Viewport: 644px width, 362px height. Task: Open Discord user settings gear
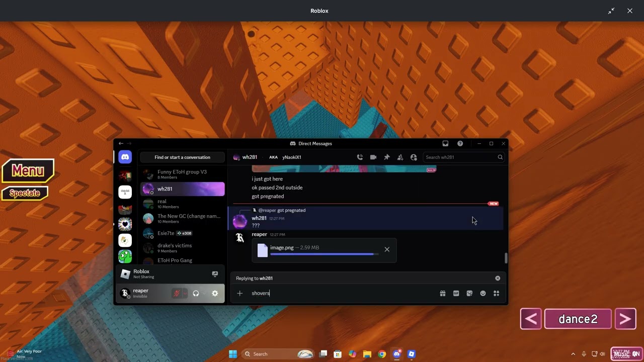[x=215, y=294]
